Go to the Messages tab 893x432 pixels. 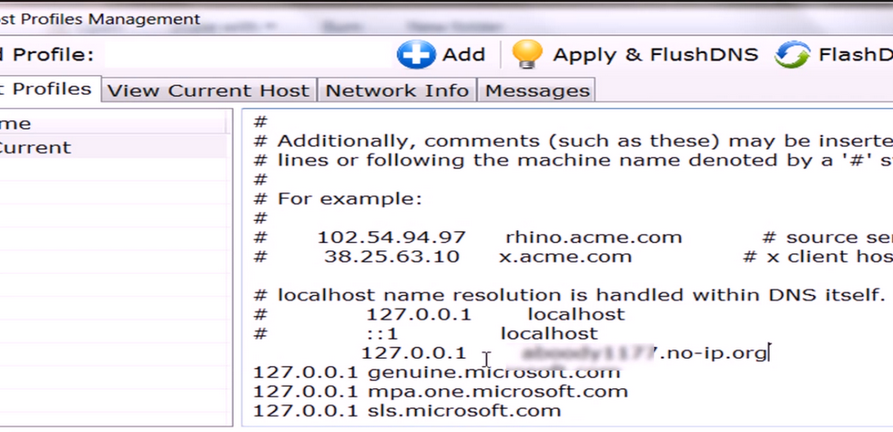click(x=537, y=90)
